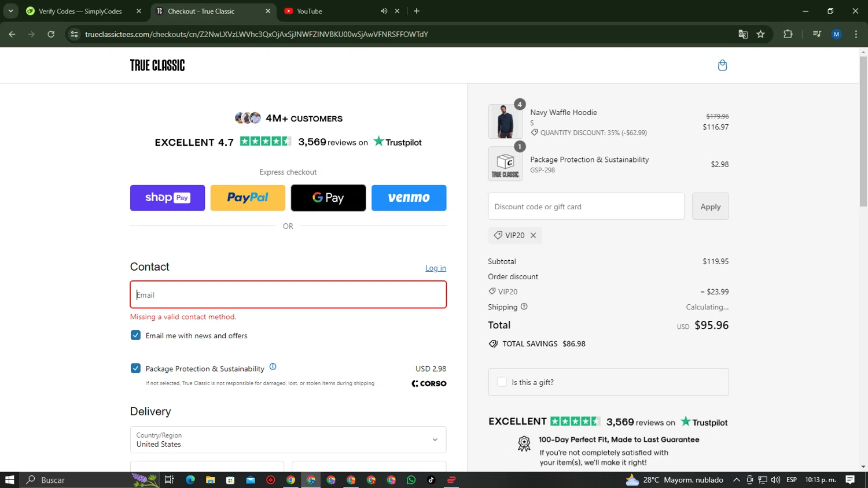Viewport: 868px width, 488px height.
Task: Click the Subtotal value $119.95
Action: tap(716, 261)
